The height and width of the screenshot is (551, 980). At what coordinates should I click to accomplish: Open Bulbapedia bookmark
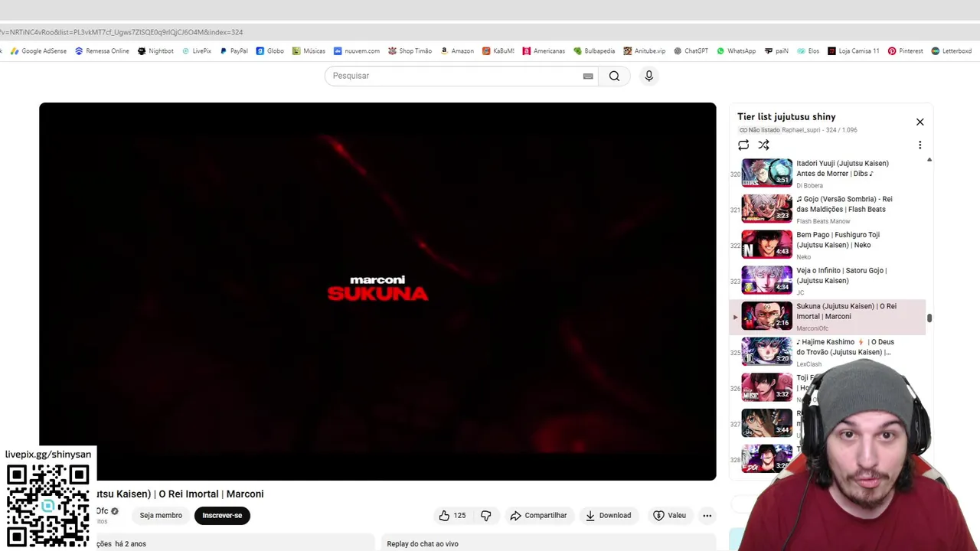[x=594, y=51]
